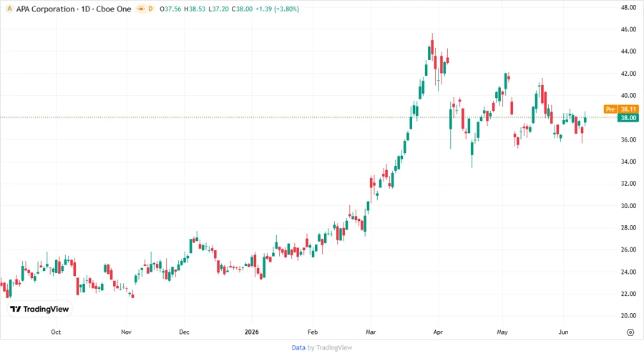This screenshot has height=356, width=644.
Task: Click the 30.00 price axis label
Action: pos(628,206)
